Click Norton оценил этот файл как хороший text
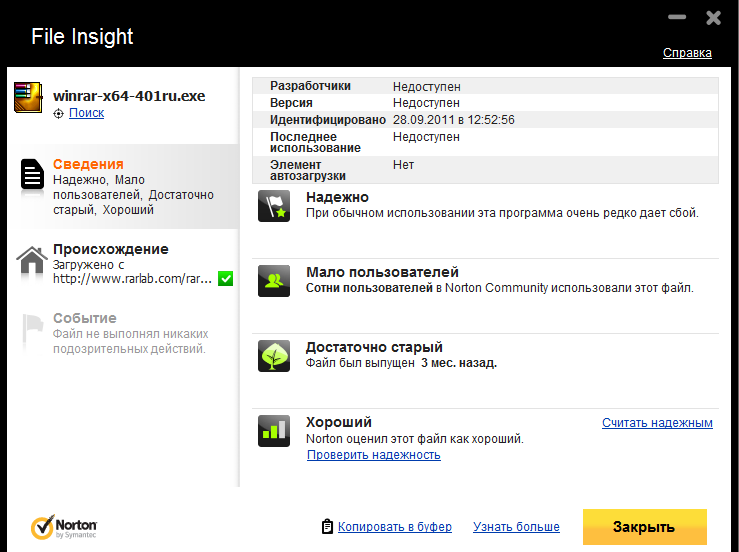Image resolution: width=739 pixels, height=552 pixels. tap(415, 439)
